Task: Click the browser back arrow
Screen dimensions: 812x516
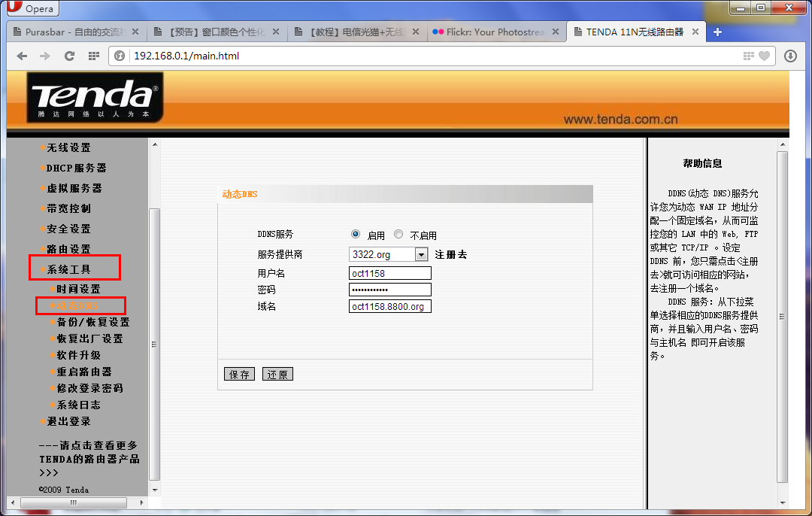Action: (22, 56)
